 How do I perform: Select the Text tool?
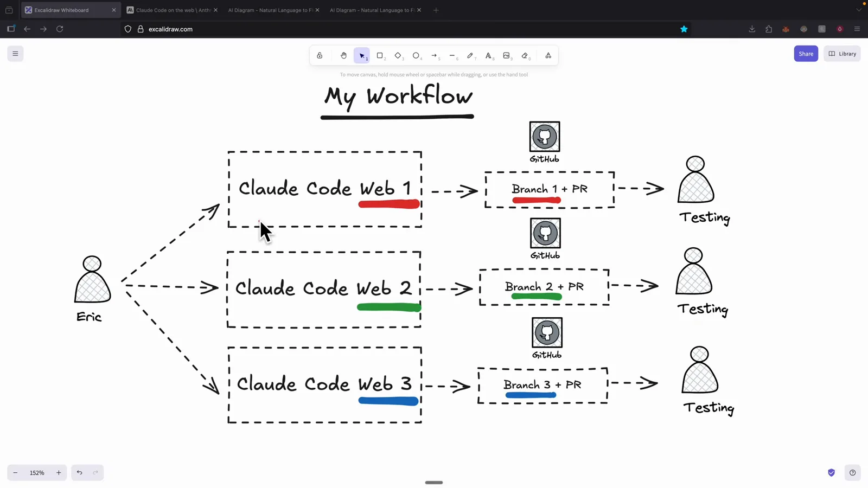pyautogui.click(x=488, y=56)
